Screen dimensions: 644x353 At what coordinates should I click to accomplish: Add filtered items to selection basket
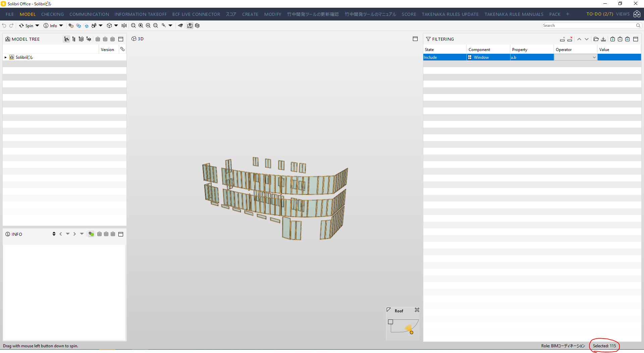click(613, 39)
